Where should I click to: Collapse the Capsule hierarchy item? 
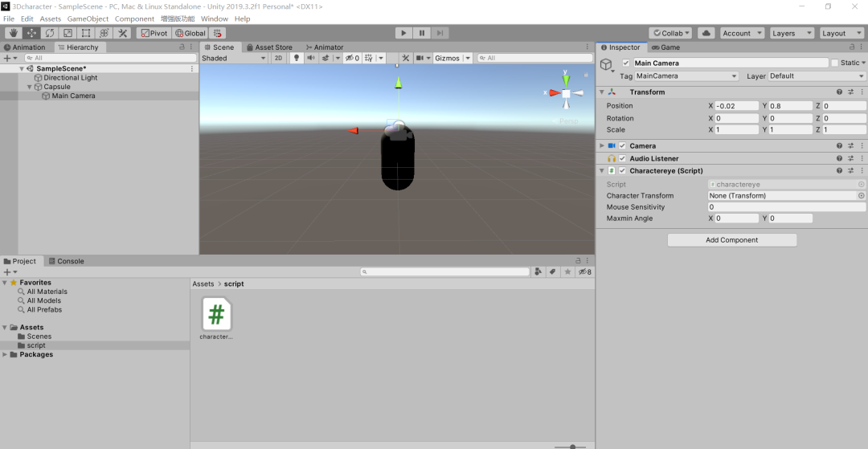coord(30,87)
